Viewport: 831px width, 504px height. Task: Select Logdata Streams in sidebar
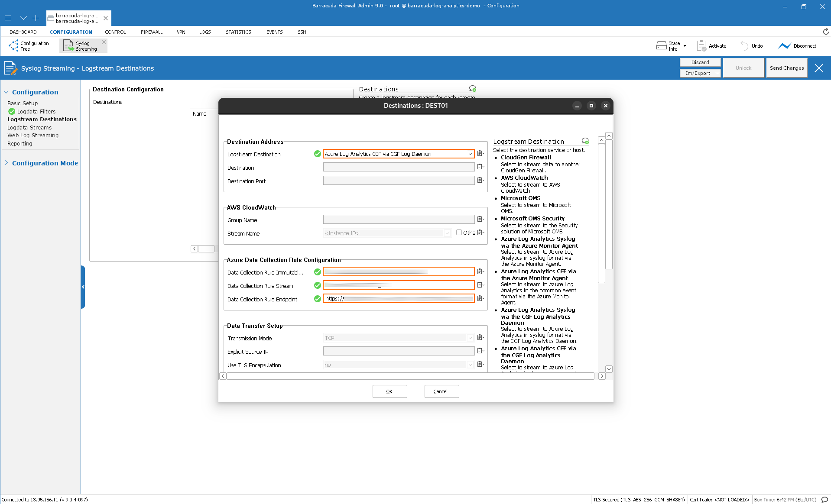[29, 127]
